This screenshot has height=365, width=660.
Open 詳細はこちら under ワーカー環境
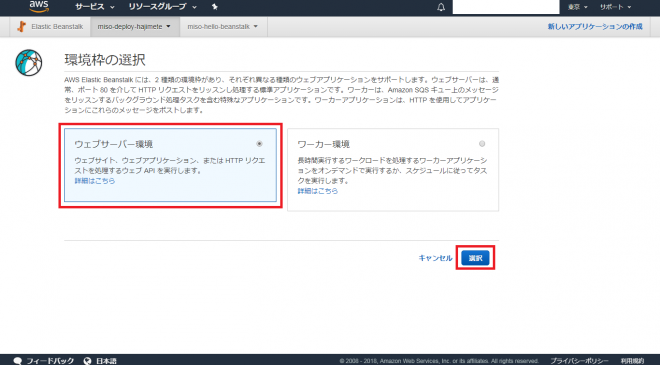click(318, 191)
